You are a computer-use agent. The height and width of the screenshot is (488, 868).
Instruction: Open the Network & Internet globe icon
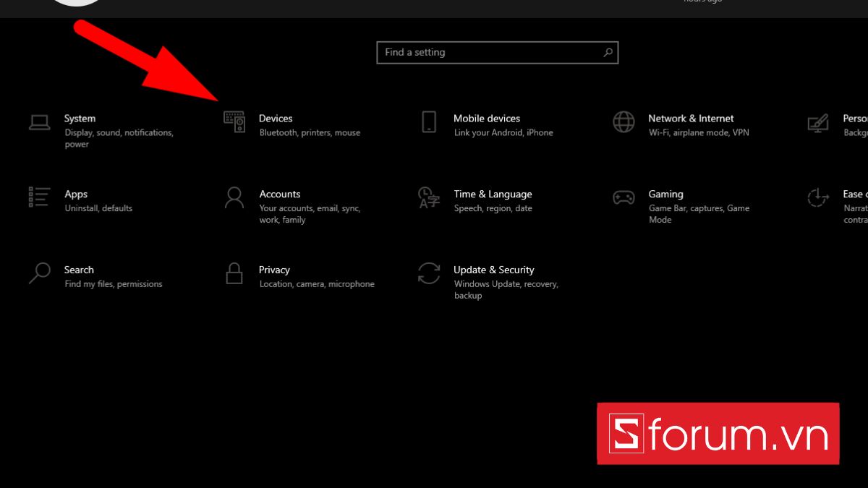[624, 121]
